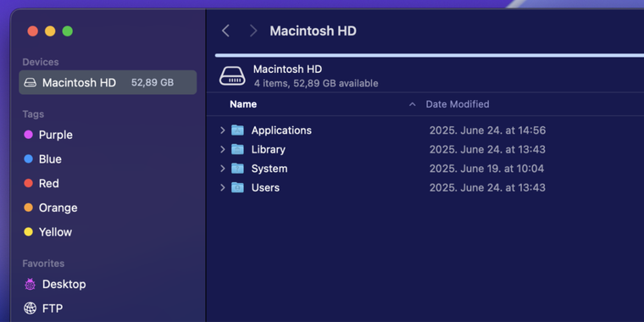The width and height of the screenshot is (644, 322).
Task: Choose the Orange tag in sidebar
Action: [51, 208]
